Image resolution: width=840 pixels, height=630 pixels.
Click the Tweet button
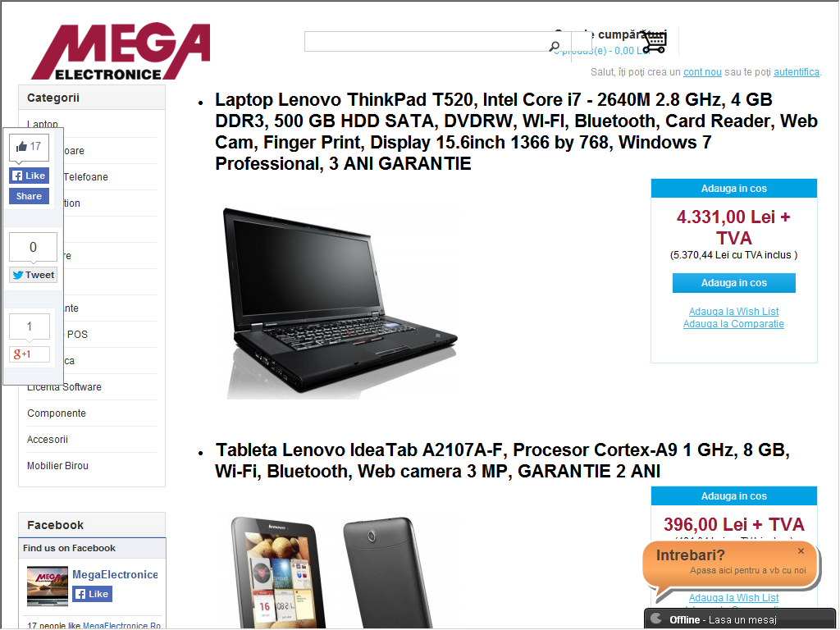[x=33, y=275]
